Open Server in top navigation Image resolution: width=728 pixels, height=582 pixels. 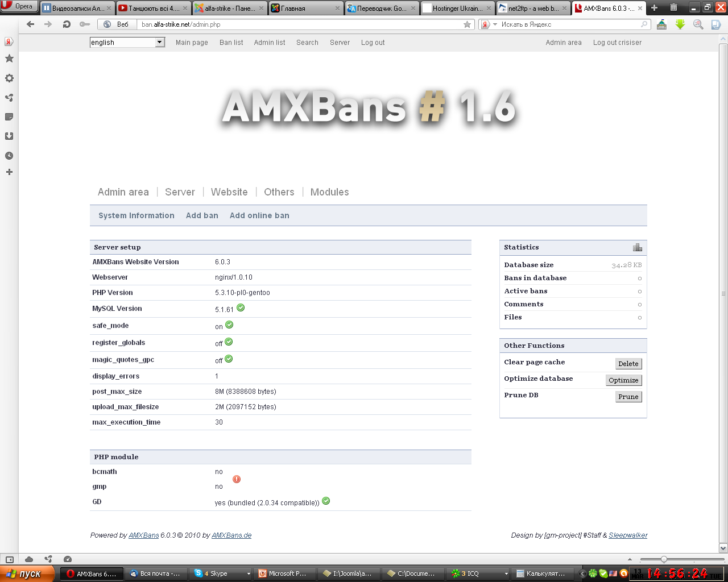tap(340, 43)
